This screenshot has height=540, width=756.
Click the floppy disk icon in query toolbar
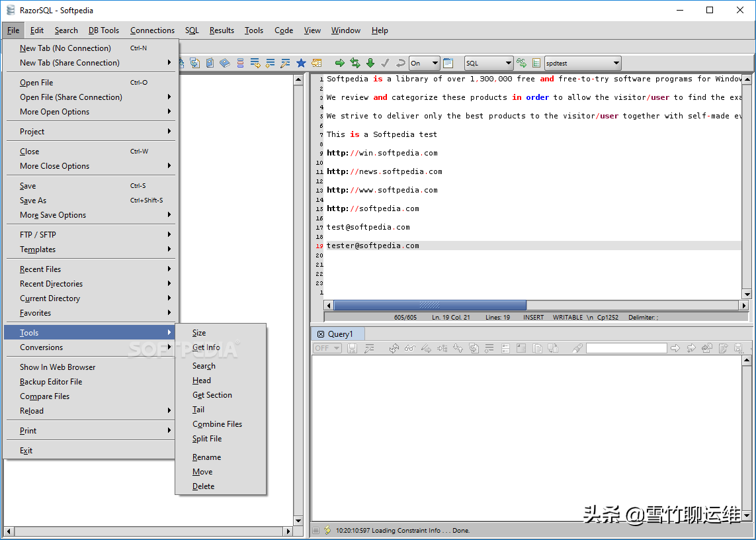coord(353,348)
